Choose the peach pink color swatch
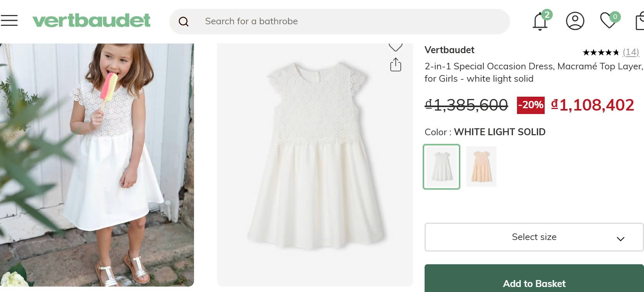 pos(481,167)
